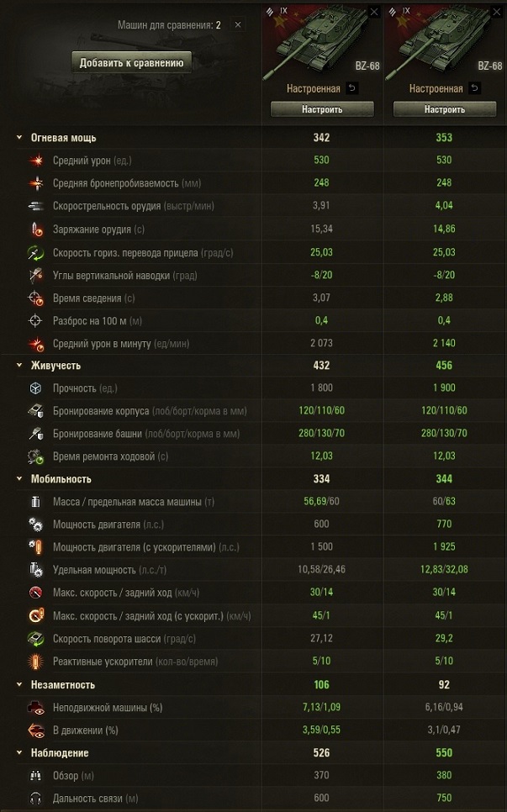Screen dimensions: 507x812
Task: Click the engine power icon 'Мощность двигателя'
Action: pos(36,525)
